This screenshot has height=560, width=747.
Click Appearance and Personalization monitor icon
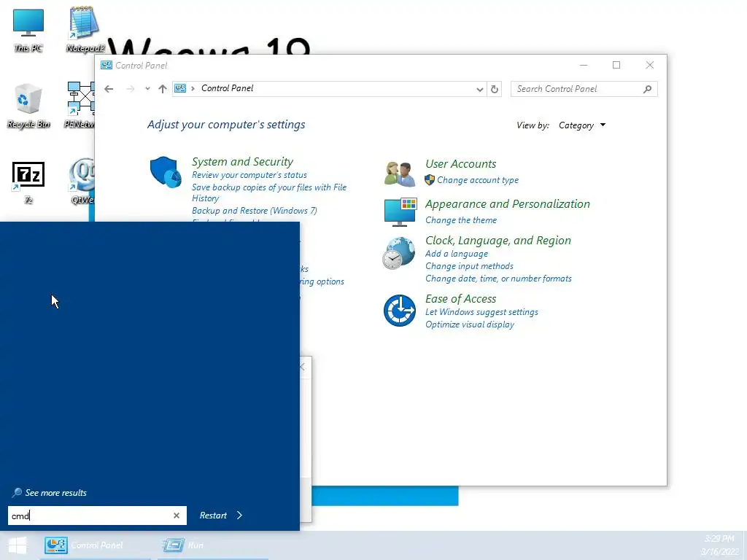[400, 212]
